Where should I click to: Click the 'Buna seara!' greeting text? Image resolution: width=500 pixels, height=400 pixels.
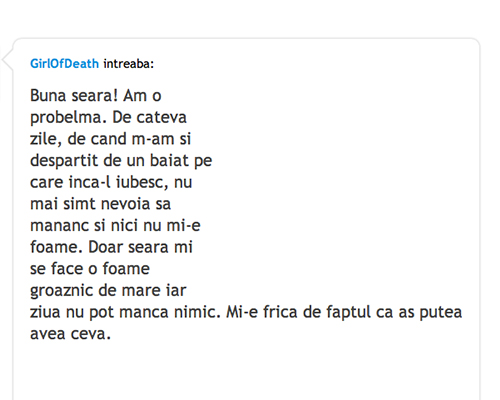click(74, 96)
